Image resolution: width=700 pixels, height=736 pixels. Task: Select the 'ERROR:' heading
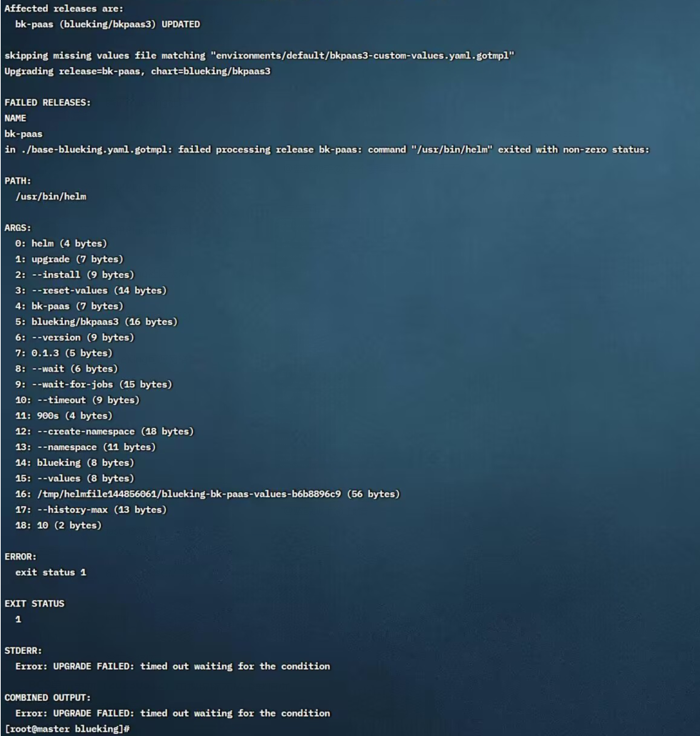21,557
